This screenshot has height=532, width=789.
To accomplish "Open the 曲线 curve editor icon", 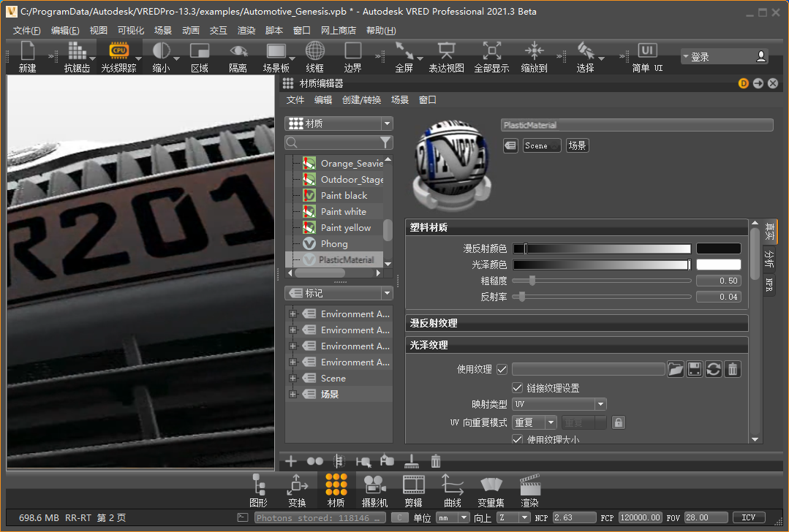I will pos(452,484).
